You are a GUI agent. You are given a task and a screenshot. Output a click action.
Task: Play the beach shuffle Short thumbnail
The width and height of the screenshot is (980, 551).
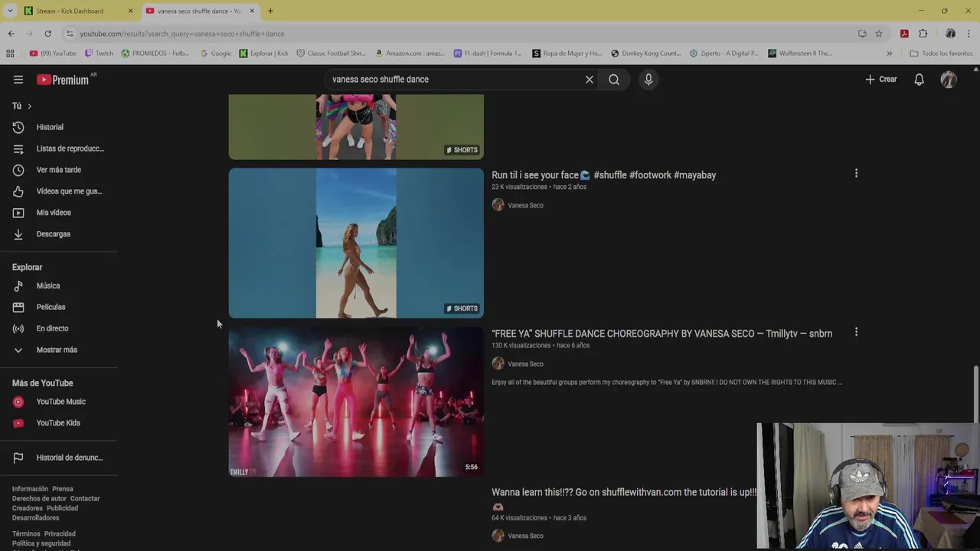click(x=356, y=243)
